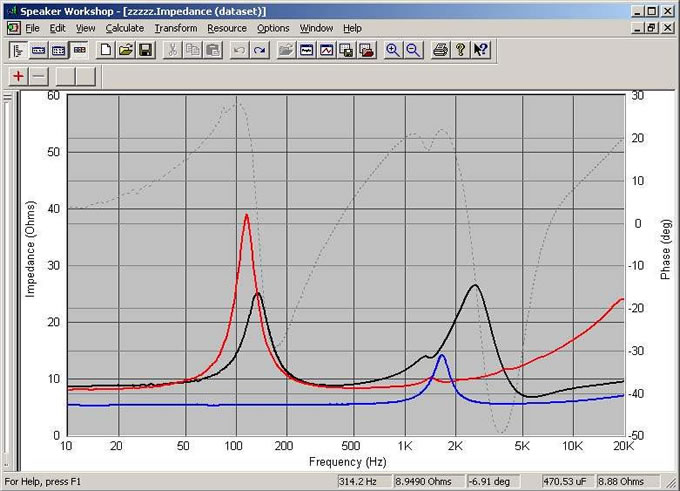Activate the context help arrow-question icon
This screenshot has width=680, height=491.
[480, 49]
